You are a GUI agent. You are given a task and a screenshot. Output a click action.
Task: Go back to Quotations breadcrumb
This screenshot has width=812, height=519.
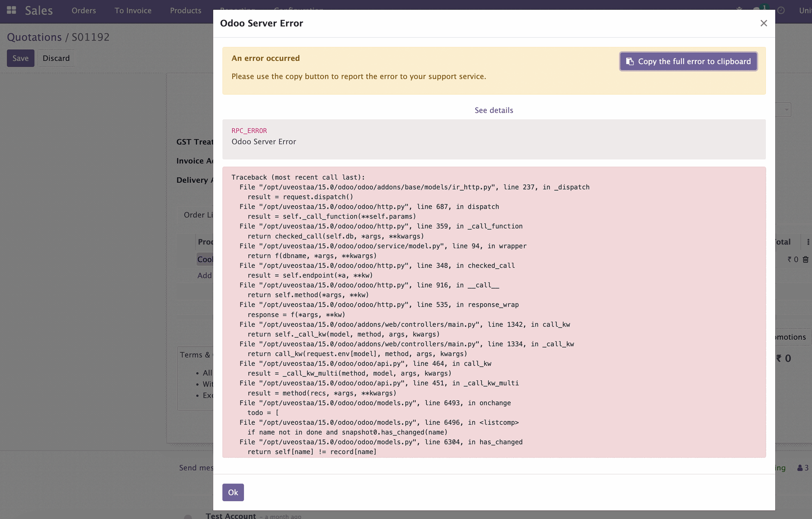[x=34, y=37]
